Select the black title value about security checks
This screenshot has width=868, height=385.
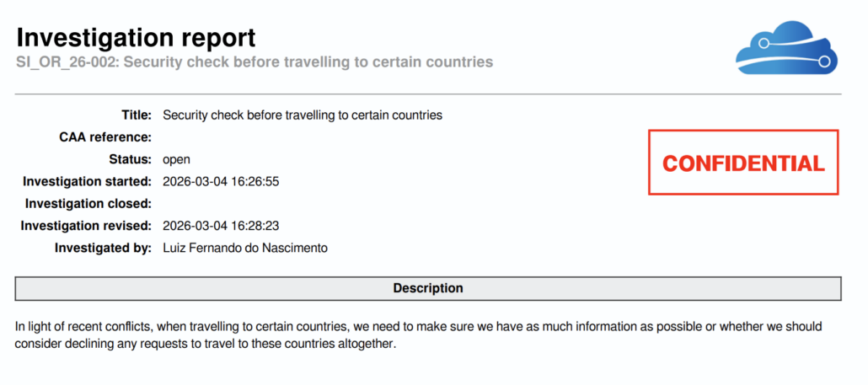point(302,115)
